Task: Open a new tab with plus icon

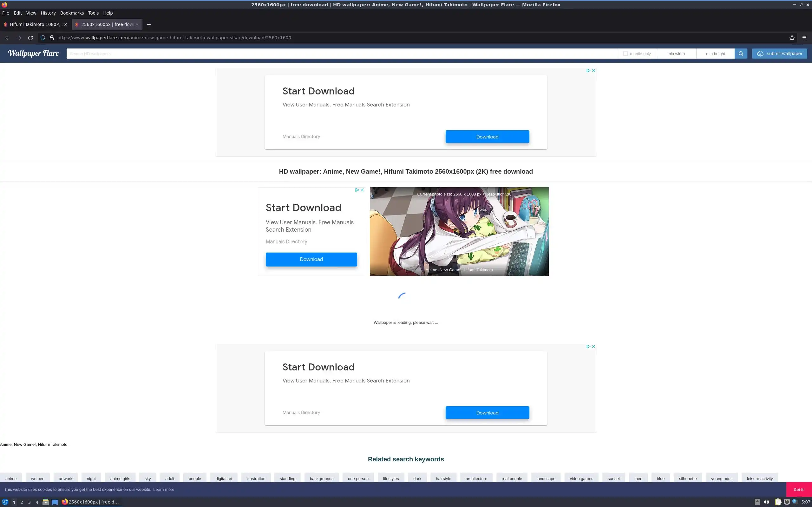Action: click(149, 24)
